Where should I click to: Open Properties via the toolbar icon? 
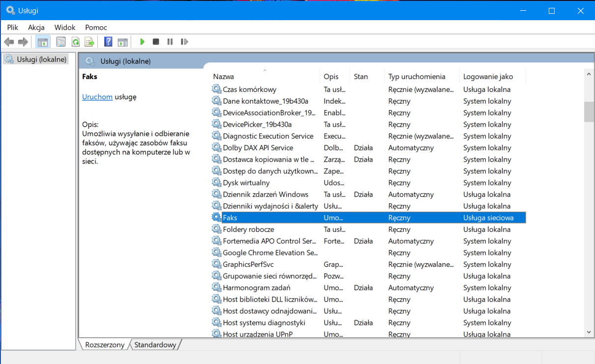pyautogui.click(x=60, y=42)
